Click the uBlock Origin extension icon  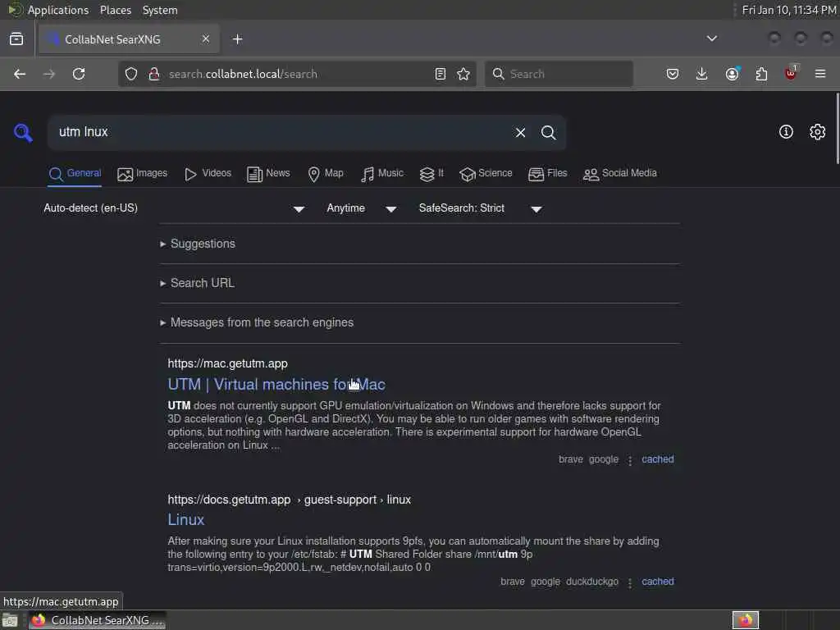click(792, 73)
